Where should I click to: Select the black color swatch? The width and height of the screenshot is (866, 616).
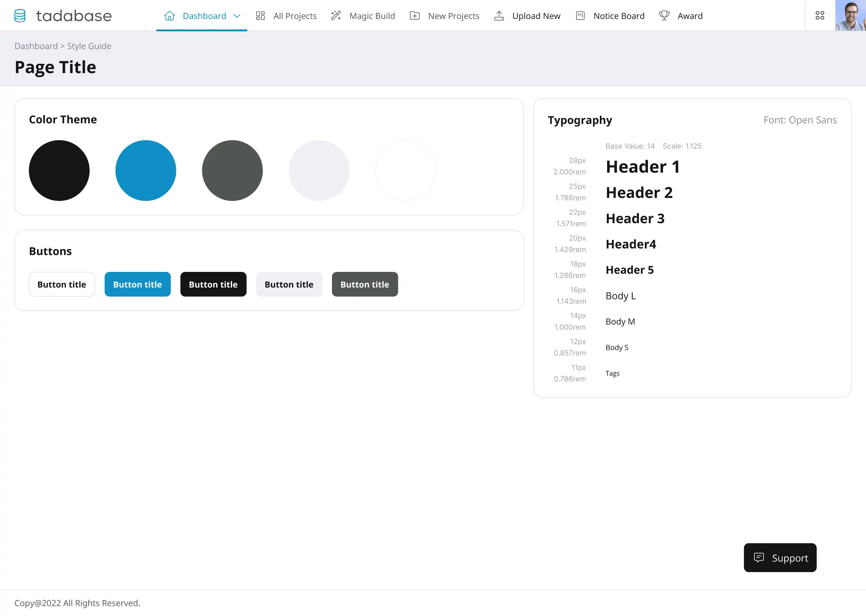59,171
